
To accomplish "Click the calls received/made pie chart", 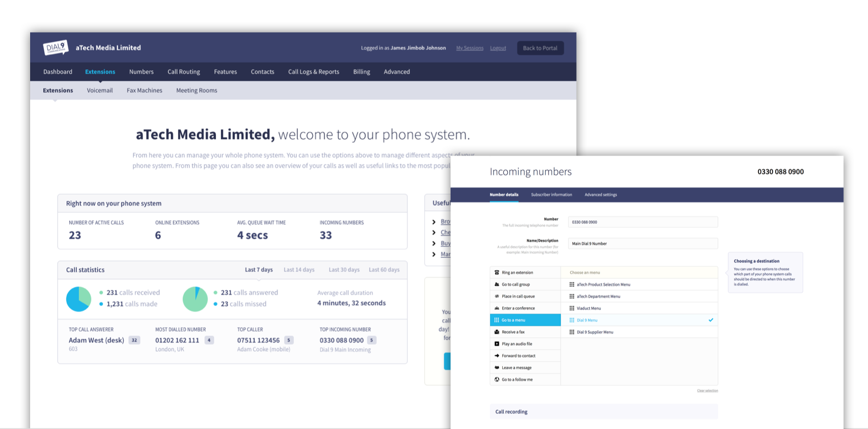I will point(79,299).
